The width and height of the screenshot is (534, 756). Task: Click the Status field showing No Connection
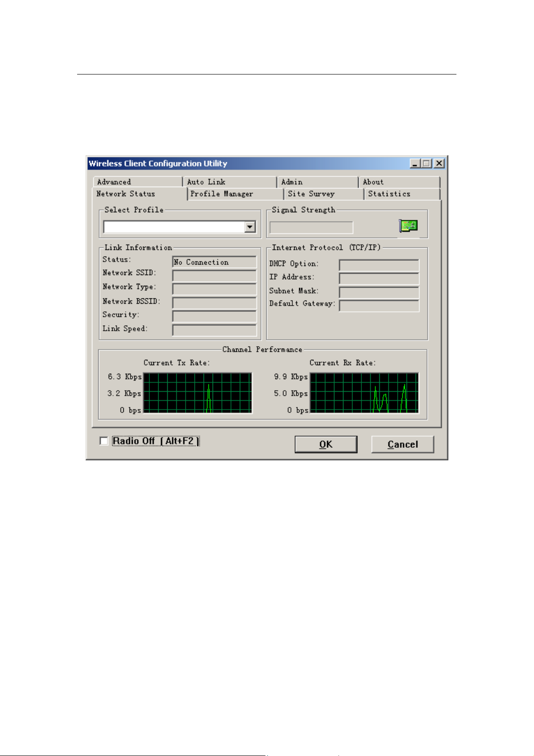pyautogui.click(x=214, y=262)
